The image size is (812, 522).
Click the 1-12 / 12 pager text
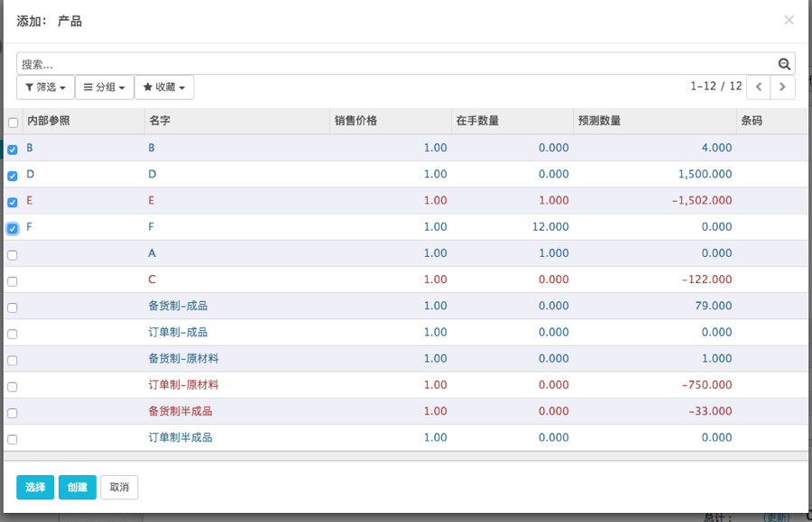click(716, 87)
